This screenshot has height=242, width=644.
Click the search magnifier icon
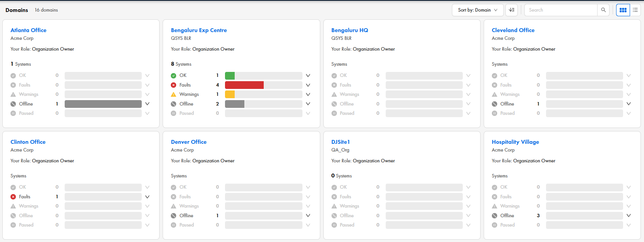(x=603, y=10)
